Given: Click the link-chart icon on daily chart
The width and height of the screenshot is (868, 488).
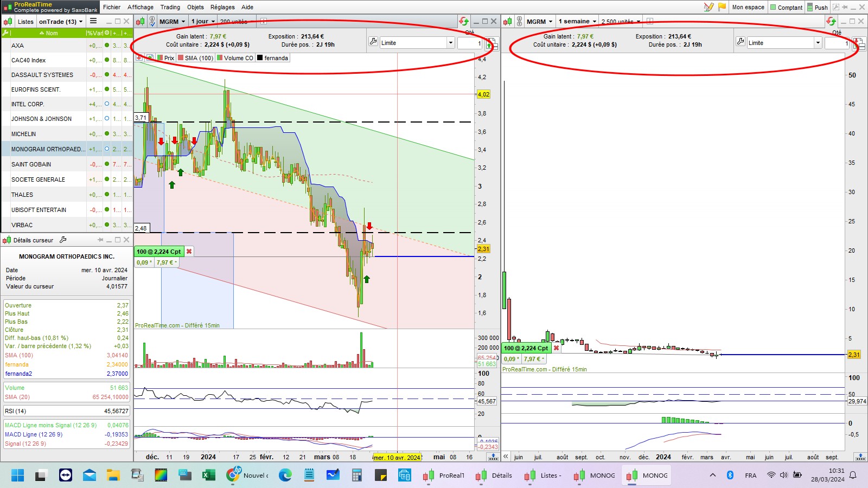Looking at the screenshot, I should (x=152, y=21).
